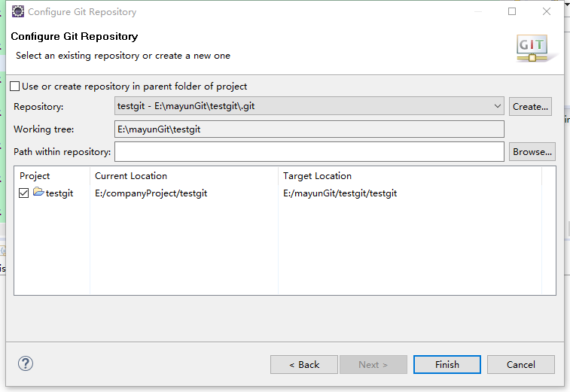Click the Eclipse icon in the title bar
The image size is (570, 392).
(x=18, y=11)
